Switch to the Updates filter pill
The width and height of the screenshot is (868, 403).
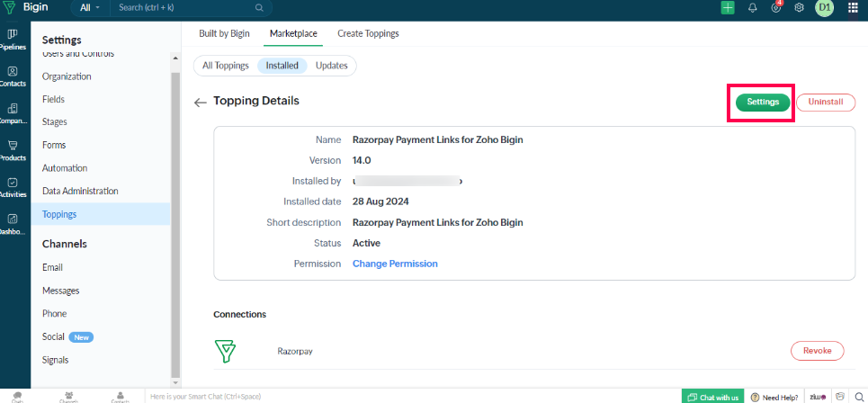(332, 66)
